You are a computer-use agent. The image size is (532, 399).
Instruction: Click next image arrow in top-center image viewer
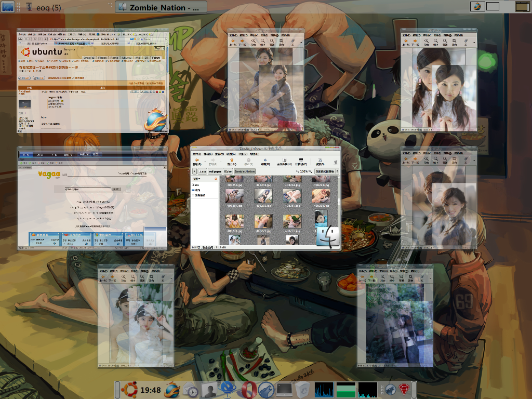click(242, 42)
